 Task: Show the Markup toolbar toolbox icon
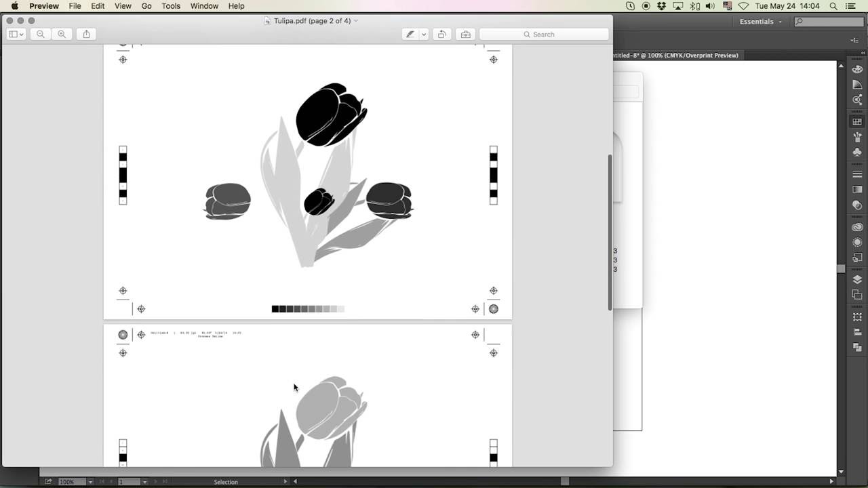(x=465, y=34)
